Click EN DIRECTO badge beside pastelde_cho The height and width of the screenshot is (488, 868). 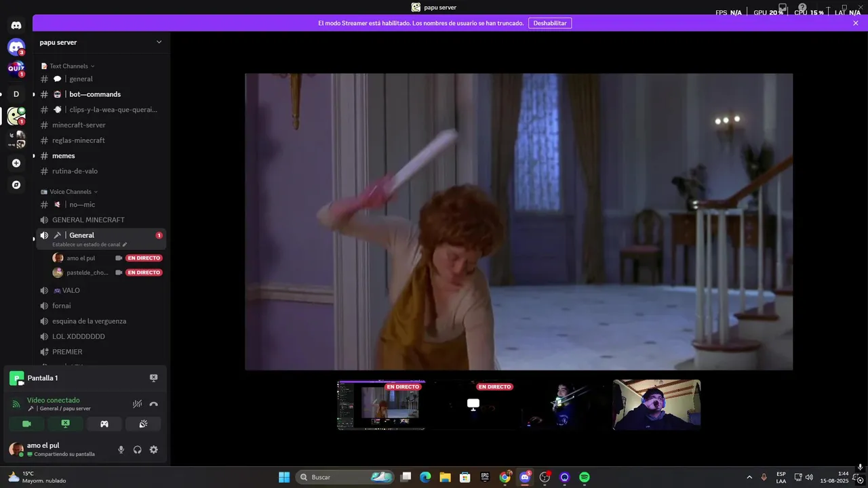pos(144,272)
